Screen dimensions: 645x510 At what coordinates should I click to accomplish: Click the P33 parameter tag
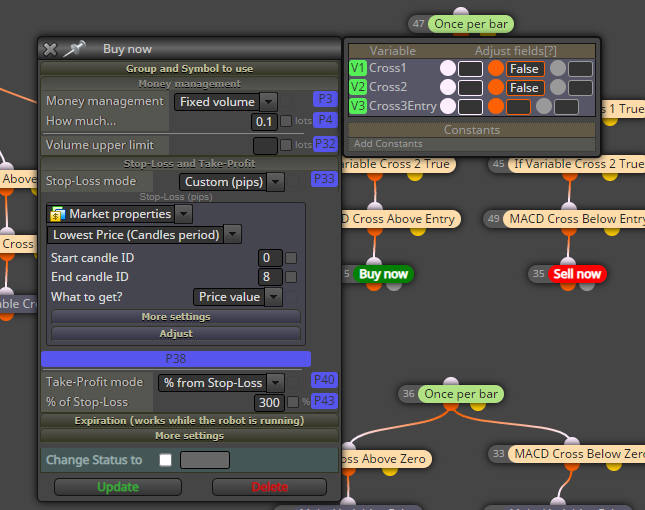[x=324, y=179]
